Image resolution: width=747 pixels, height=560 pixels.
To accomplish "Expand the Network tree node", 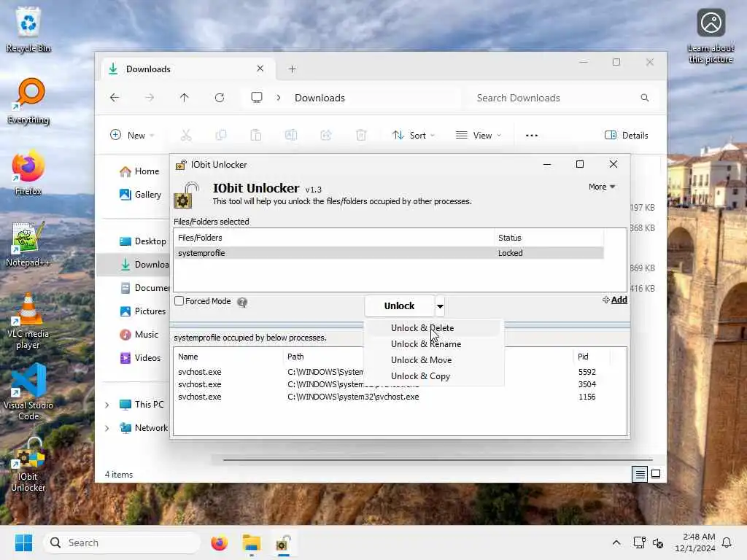I will [107, 428].
